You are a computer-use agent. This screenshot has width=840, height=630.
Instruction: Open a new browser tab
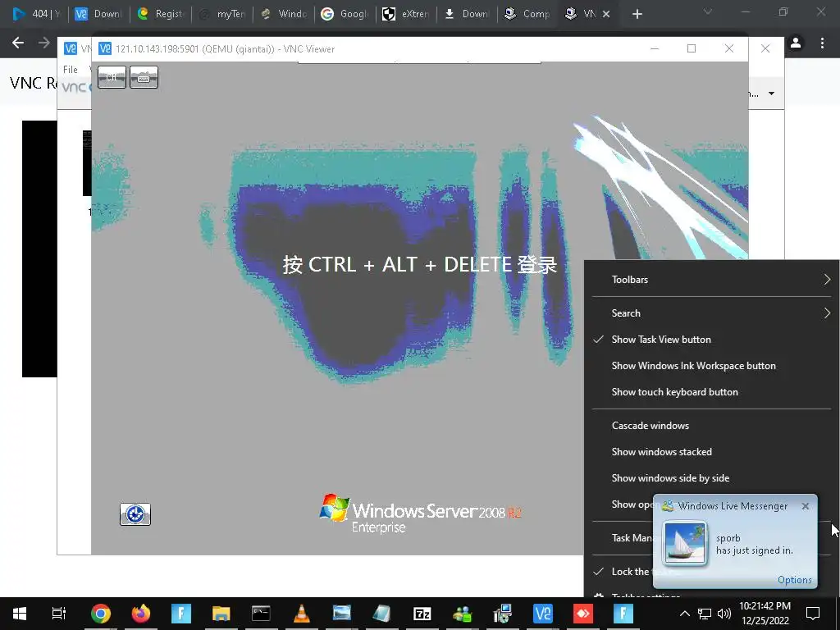(637, 15)
